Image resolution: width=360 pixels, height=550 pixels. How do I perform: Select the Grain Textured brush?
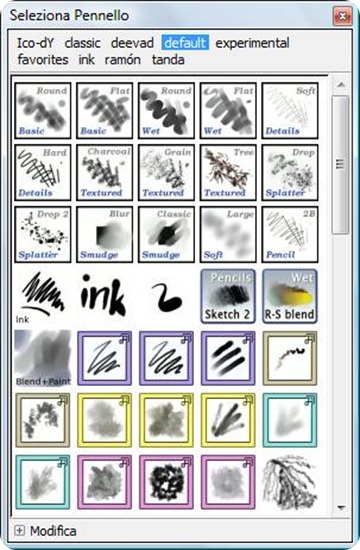click(x=166, y=172)
